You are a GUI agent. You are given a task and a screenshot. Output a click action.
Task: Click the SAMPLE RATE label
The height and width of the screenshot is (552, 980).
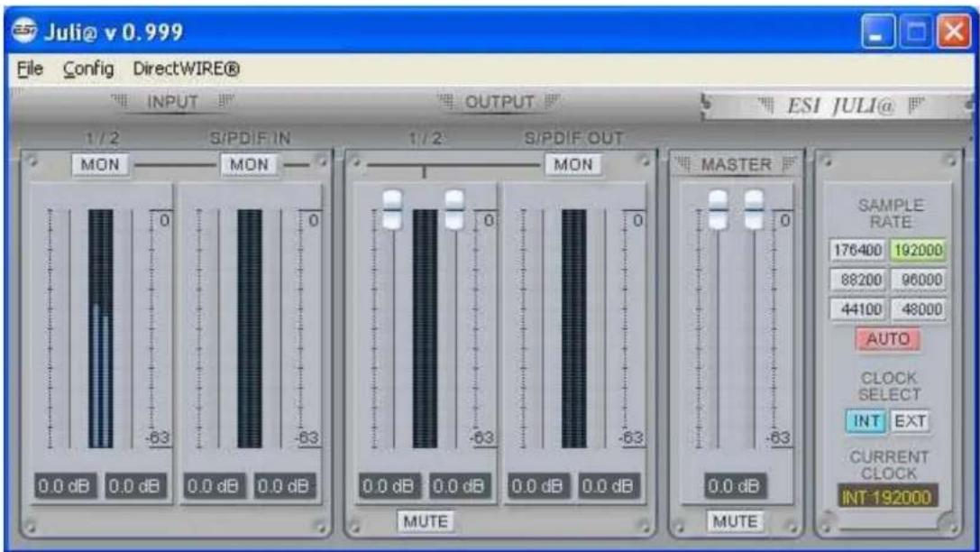pos(891,214)
